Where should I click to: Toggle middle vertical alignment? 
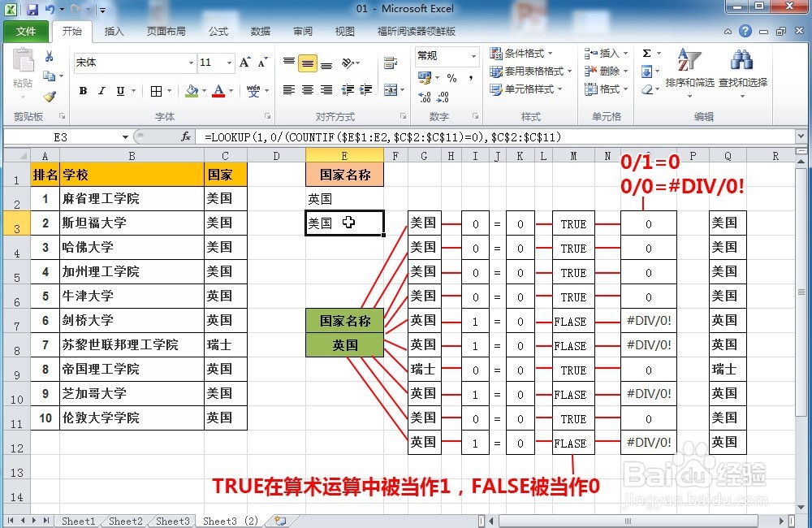(308, 63)
